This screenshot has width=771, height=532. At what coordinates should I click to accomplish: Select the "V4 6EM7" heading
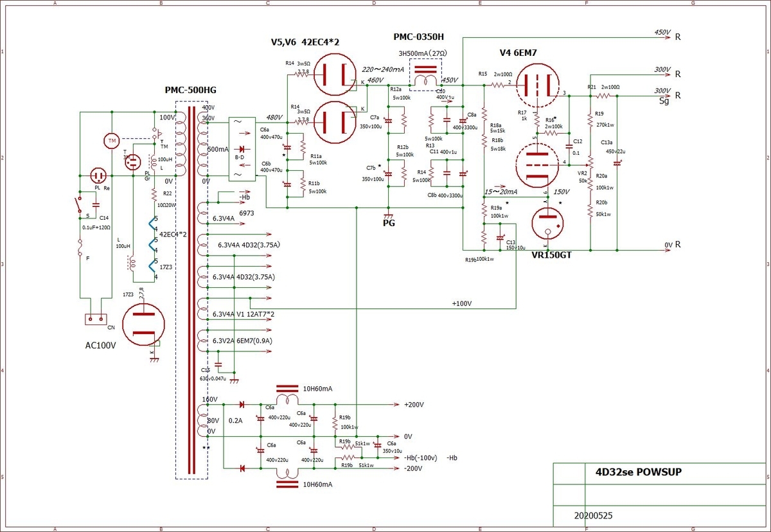[518, 52]
